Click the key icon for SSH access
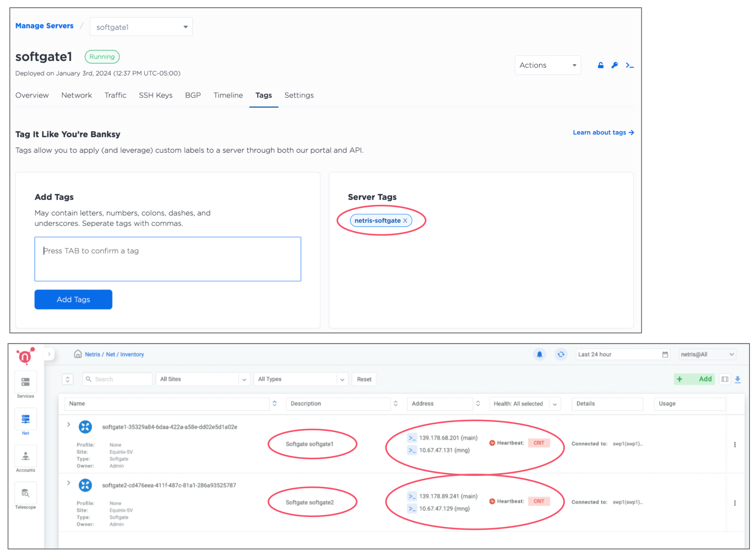This screenshot has height=560, width=756. 614,65
